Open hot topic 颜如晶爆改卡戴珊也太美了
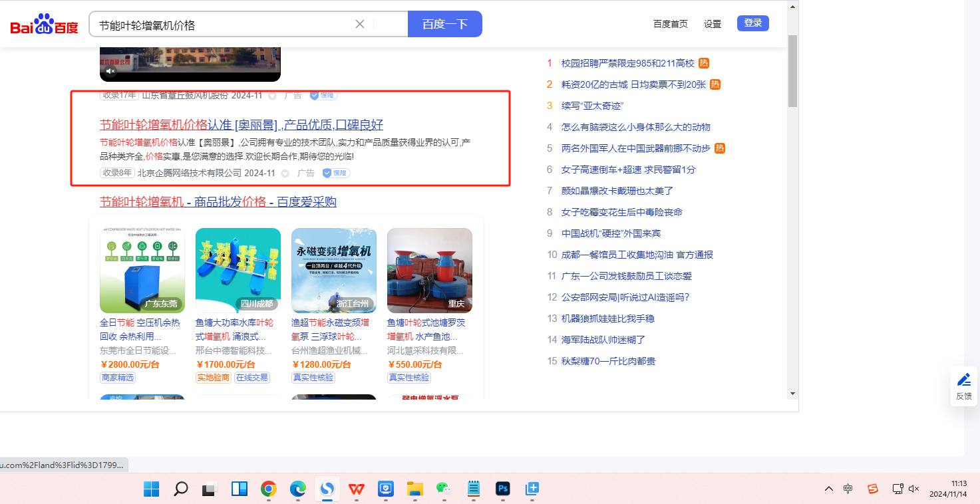The height and width of the screenshot is (504, 980). pyautogui.click(x=617, y=191)
